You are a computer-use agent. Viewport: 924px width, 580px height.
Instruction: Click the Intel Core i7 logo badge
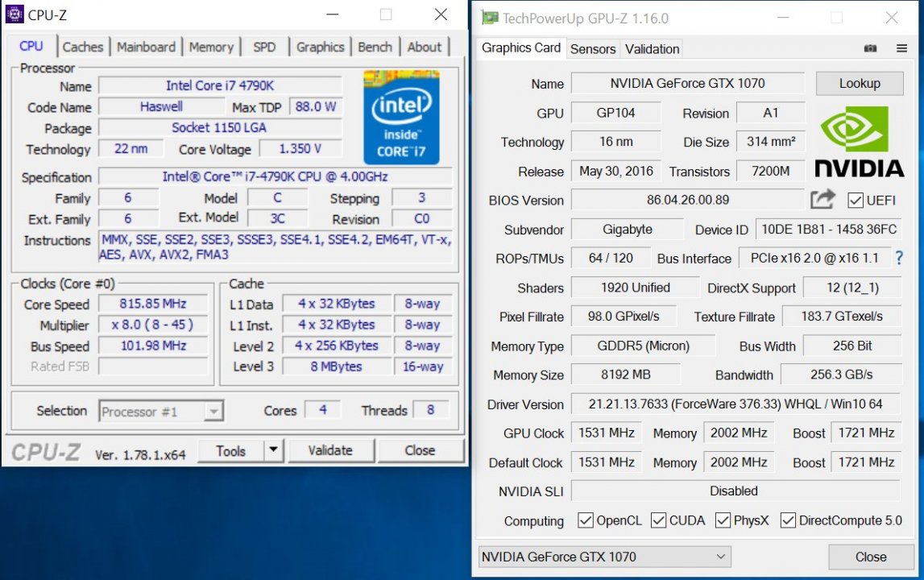[401, 118]
